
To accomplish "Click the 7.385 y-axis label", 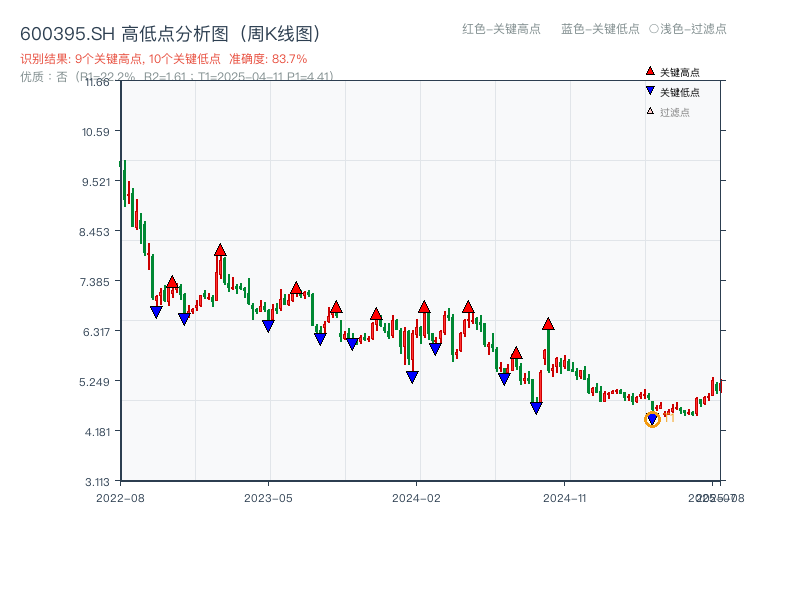I will click(x=95, y=282).
